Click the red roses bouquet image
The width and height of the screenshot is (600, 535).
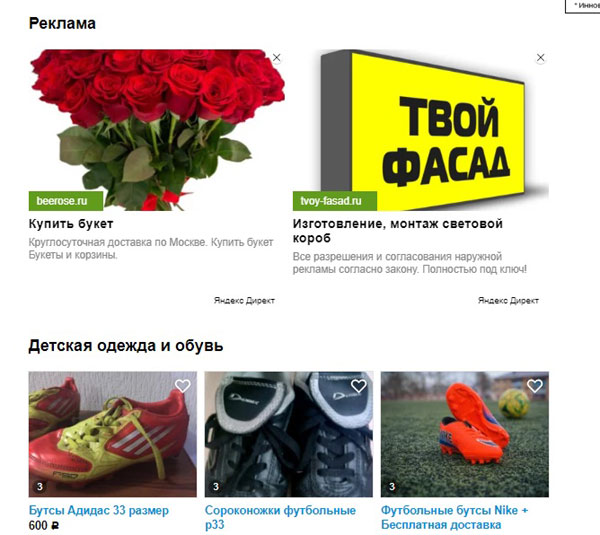pyautogui.click(x=157, y=130)
